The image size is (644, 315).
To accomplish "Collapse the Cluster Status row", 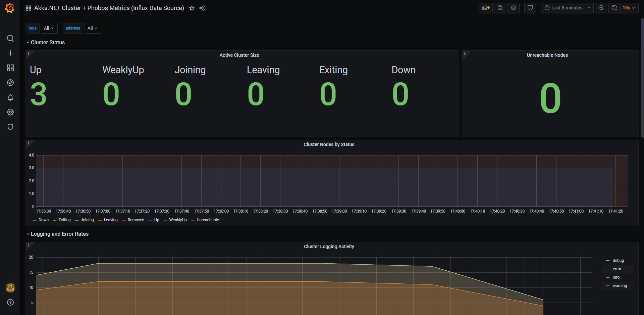I will [48, 43].
